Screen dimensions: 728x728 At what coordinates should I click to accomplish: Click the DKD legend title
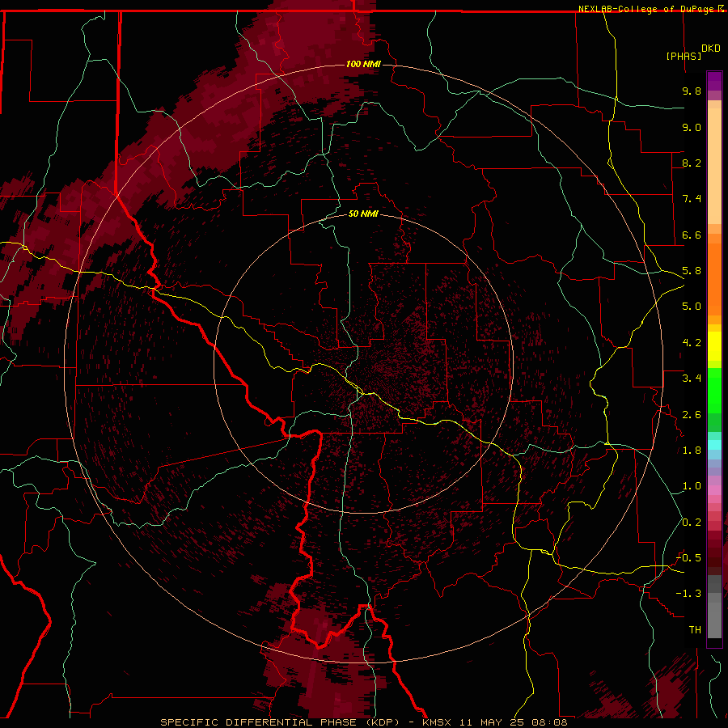pos(711,49)
